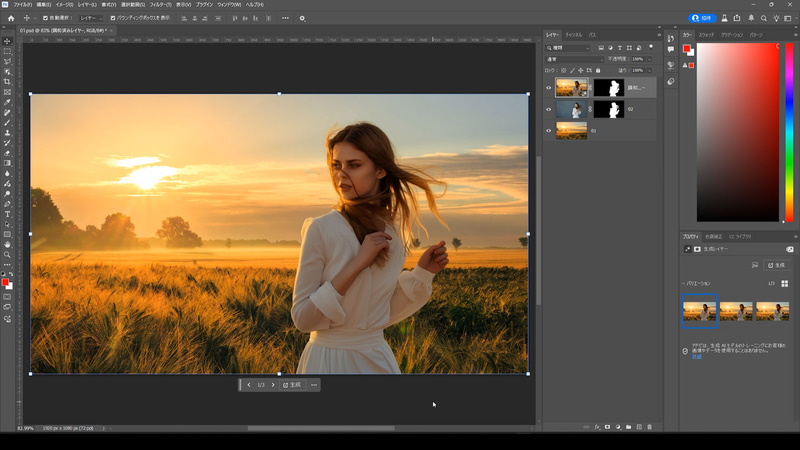Toggle the auto-select (自動選択) checkbox

pos(46,18)
